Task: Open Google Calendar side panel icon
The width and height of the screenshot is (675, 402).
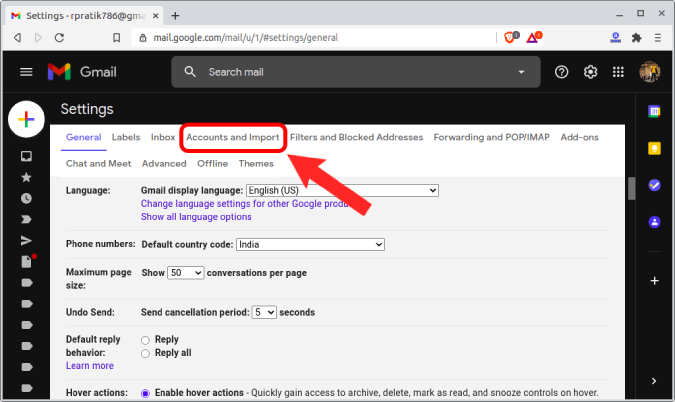Action: 654,111
